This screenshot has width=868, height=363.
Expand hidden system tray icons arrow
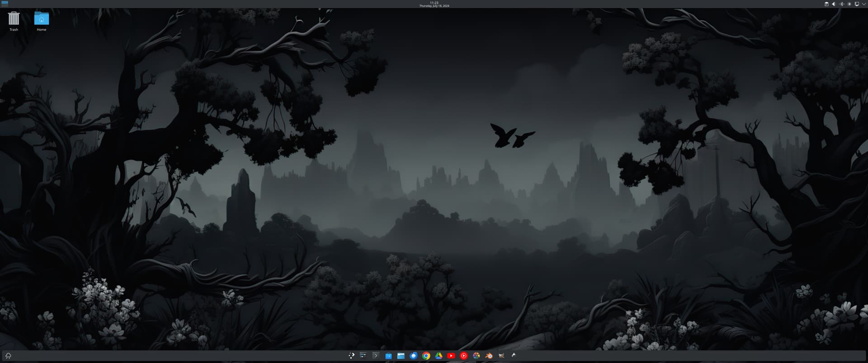pyautogui.click(x=864, y=4)
